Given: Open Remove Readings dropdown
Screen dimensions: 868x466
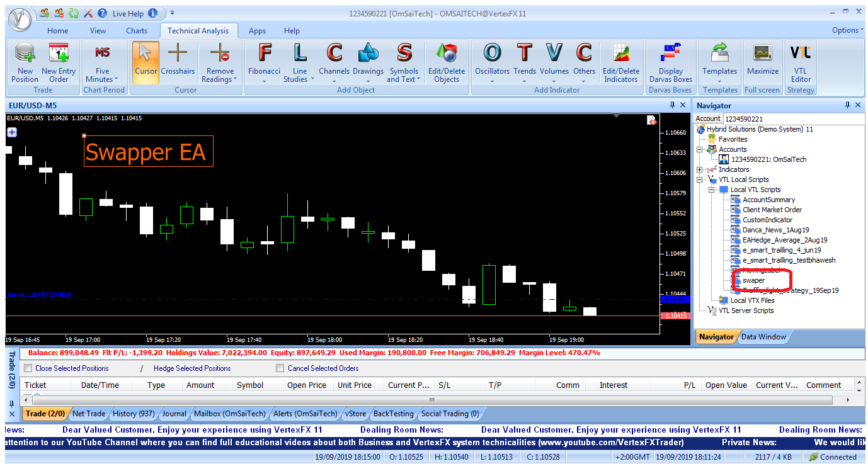Looking at the screenshot, I should pos(219,63).
